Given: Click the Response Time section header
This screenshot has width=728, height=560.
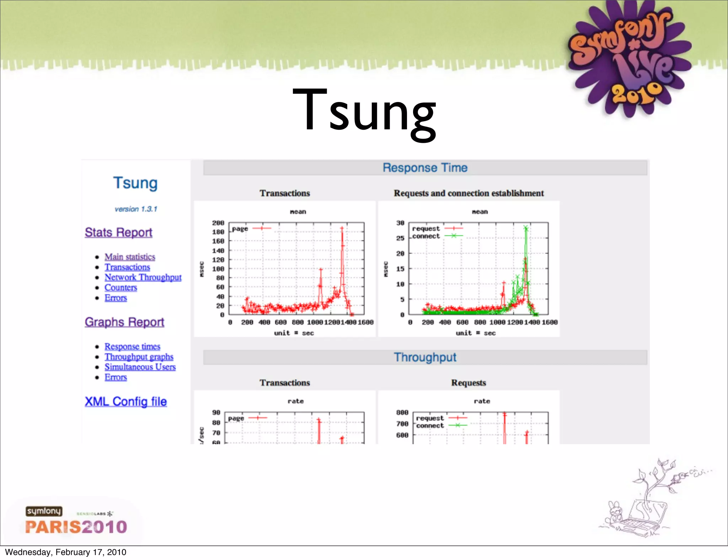Looking at the screenshot, I should [x=425, y=168].
